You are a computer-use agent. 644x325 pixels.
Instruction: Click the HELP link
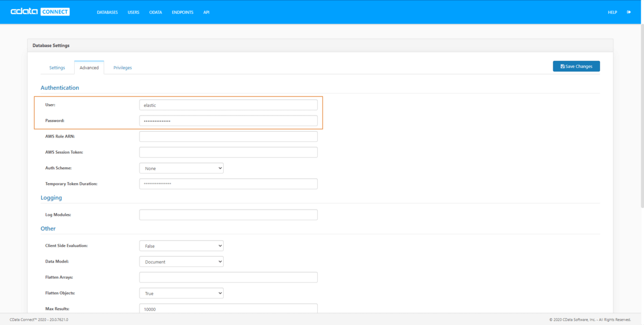(x=612, y=12)
